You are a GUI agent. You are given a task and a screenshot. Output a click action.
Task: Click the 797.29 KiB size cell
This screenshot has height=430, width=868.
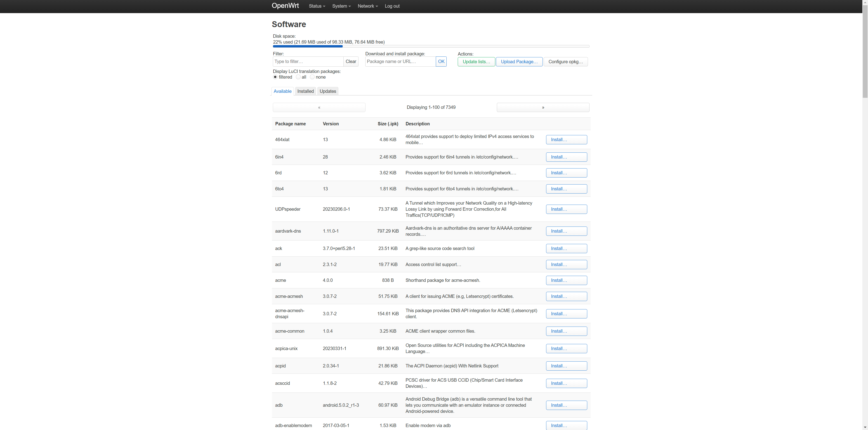[388, 231]
